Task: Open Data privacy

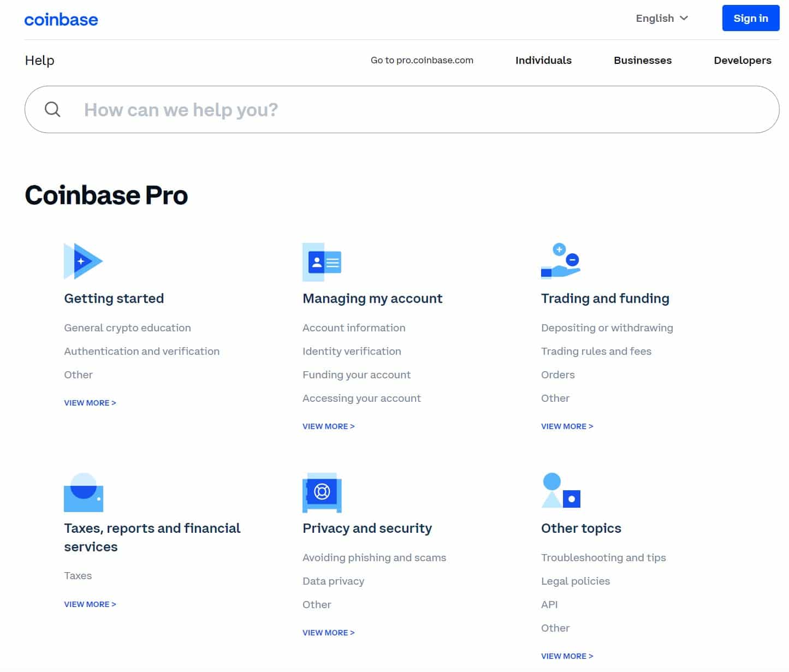Action: 333,581
